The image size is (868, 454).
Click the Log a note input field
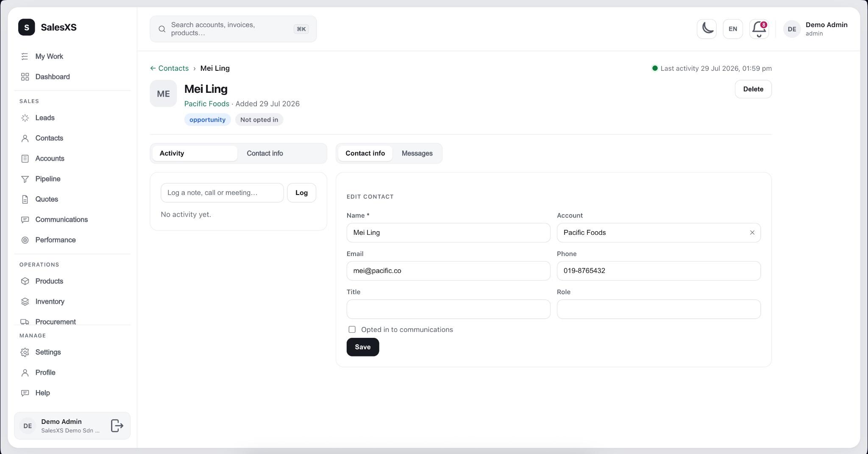[x=222, y=193]
